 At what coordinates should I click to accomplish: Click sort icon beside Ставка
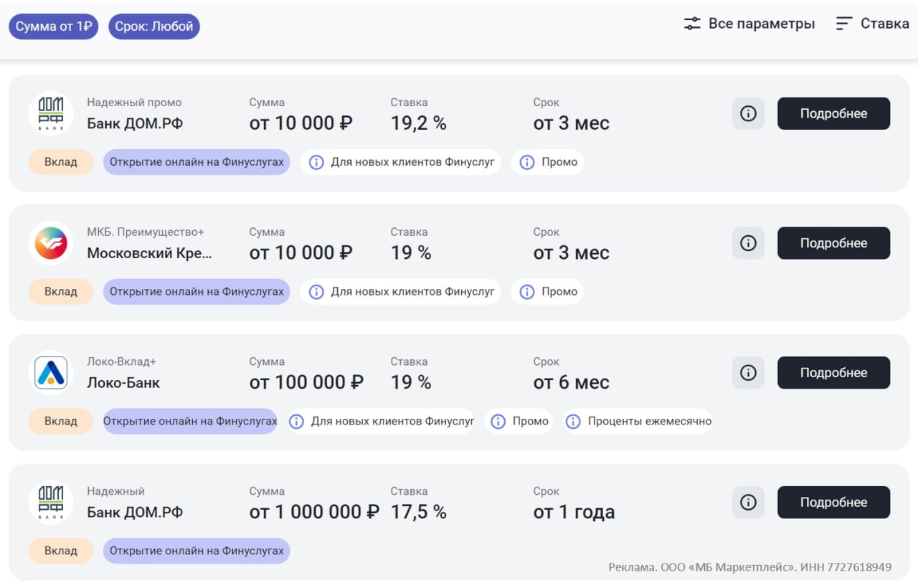tap(844, 24)
